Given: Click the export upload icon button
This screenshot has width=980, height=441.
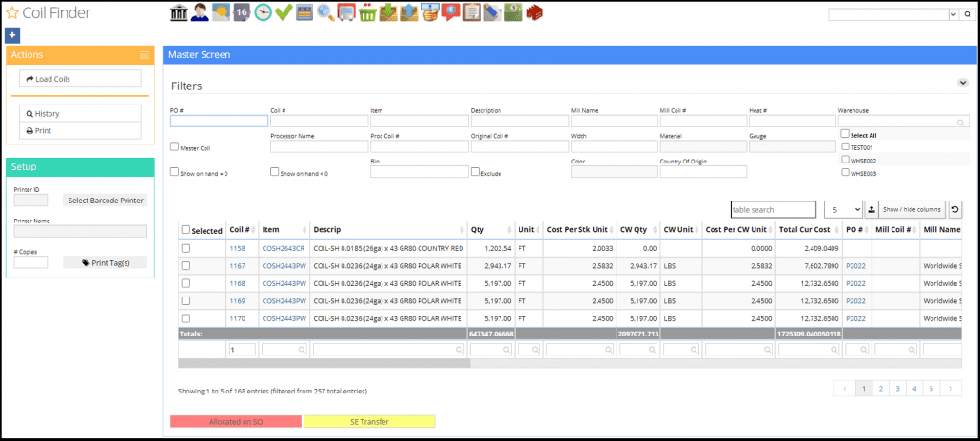Looking at the screenshot, I should [871, 209].
